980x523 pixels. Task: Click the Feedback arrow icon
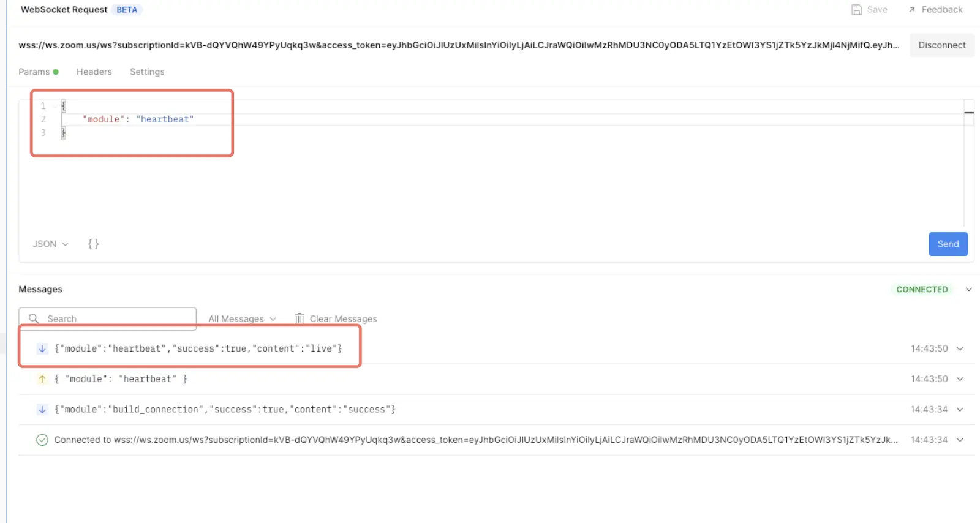click(911, 10)
